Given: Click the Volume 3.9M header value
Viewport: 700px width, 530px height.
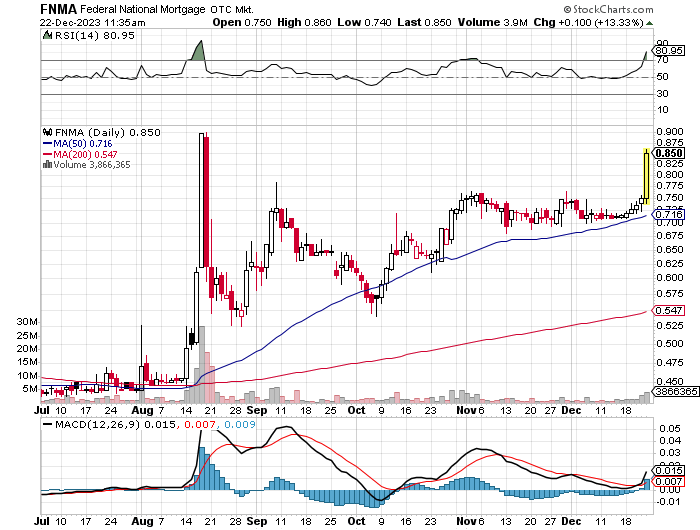Looking at the screenshot, I should [x=492, y=22].
